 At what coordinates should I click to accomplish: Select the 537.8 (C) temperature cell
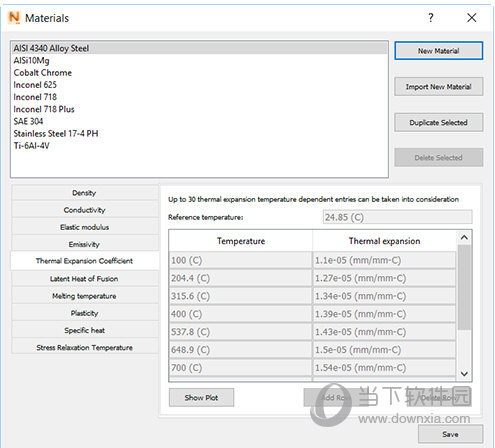[240, 332]
